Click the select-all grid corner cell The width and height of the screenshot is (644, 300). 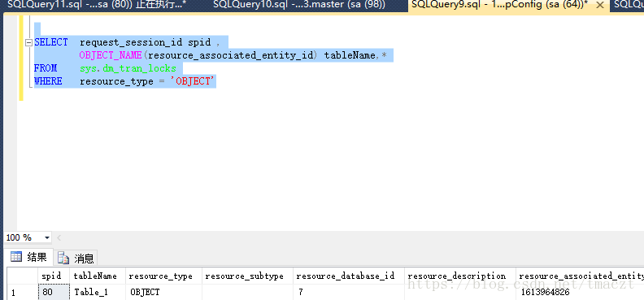pos(22,276)
